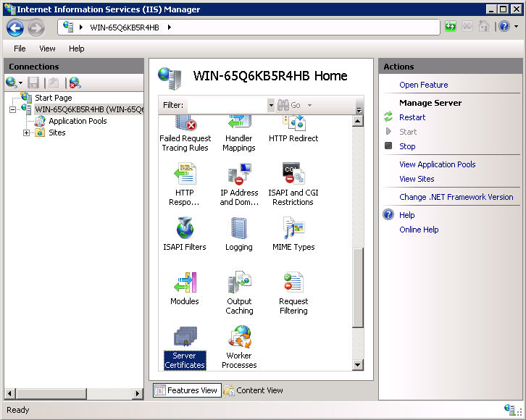526x420 pixels.
Task: Collapse the WIN-65Q6KB5R4HB server node
Action: [x=13, y=109]
